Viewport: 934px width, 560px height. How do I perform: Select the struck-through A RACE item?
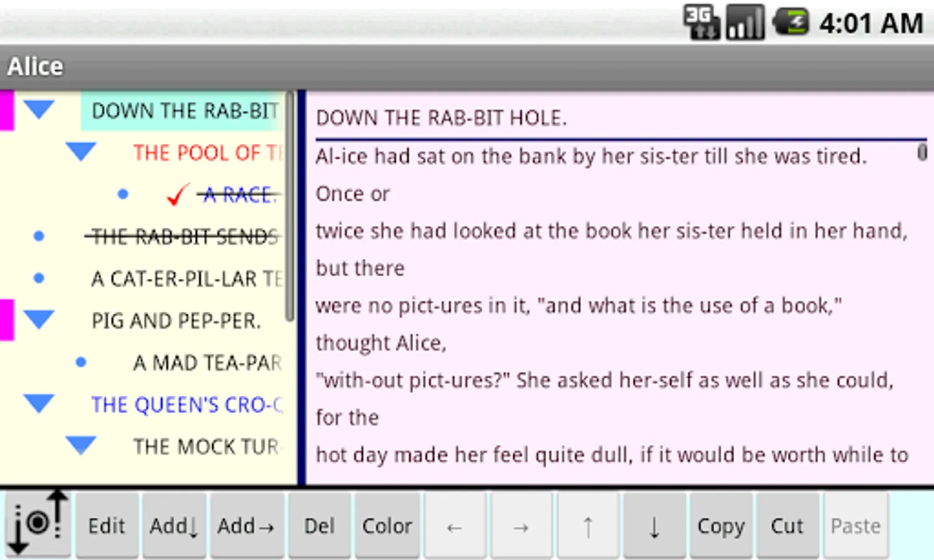tap(240, 195)
